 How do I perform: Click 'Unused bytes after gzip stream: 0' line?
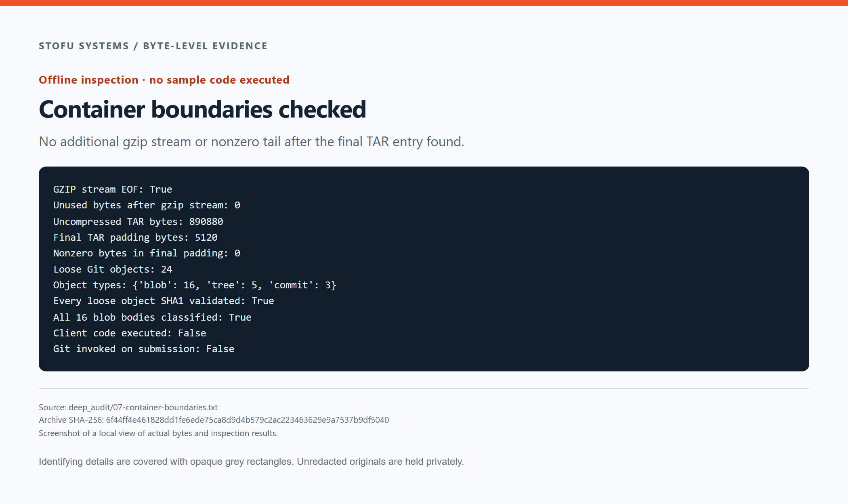[x=147, y=205]
